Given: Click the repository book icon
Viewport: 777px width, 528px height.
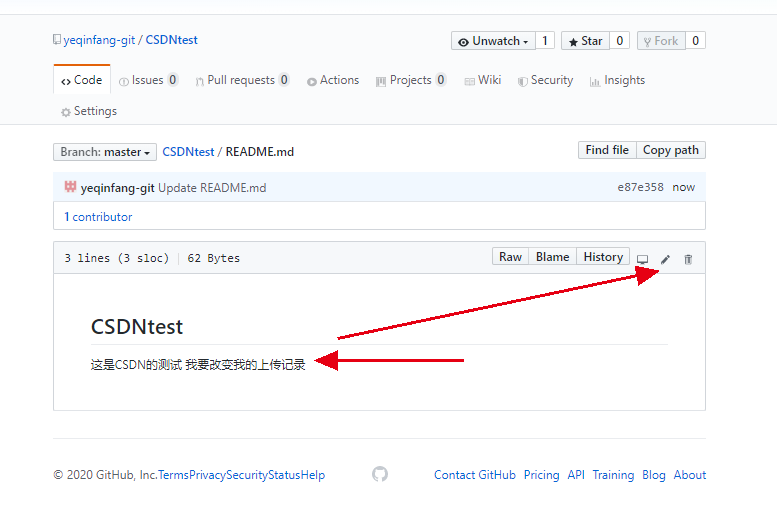Looking at the screenshot, I should [57, 40].
